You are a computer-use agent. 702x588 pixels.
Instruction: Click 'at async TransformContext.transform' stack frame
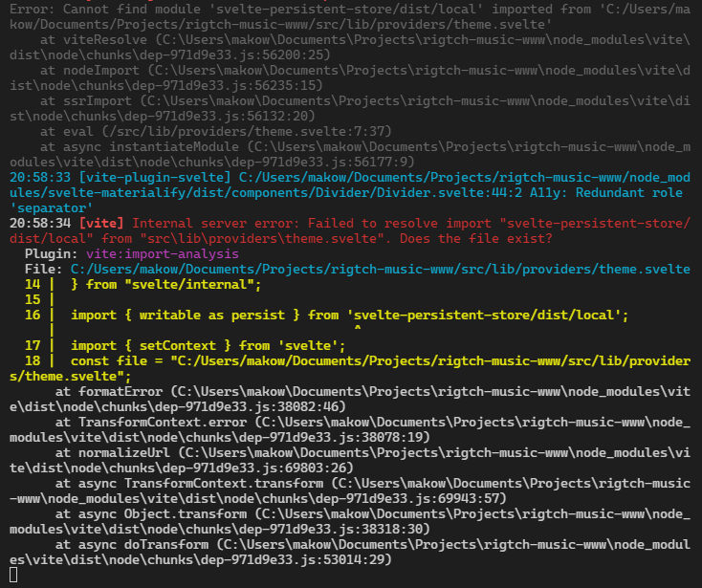[189, 483]
